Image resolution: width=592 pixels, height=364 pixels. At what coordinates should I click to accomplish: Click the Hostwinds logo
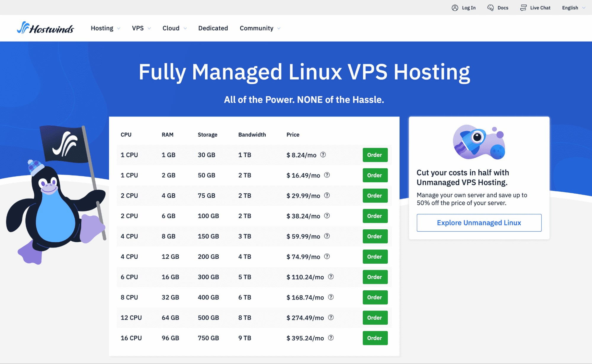click(x=45, y=28)
